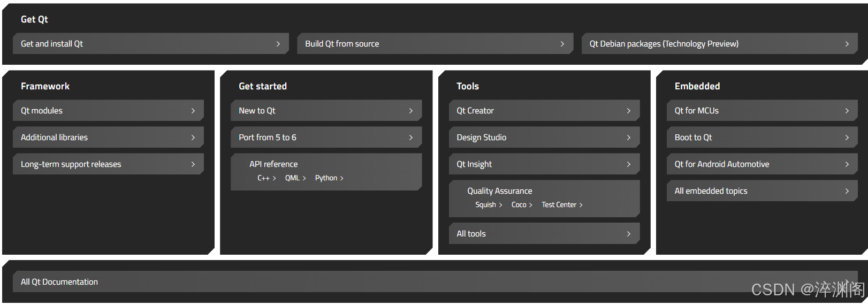The image size is (868, 305).
Task: Click the Get Qt section heading
Action: [x=34, y=19]
